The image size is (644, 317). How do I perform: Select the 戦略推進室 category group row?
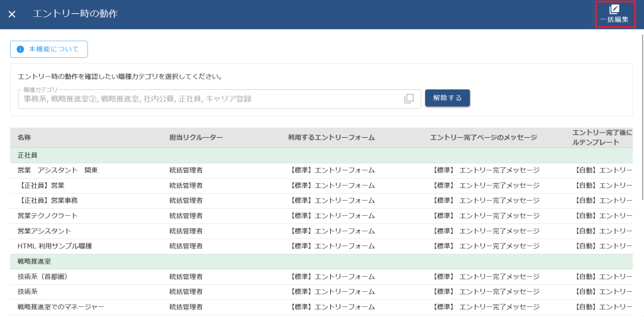coord(35,262)
